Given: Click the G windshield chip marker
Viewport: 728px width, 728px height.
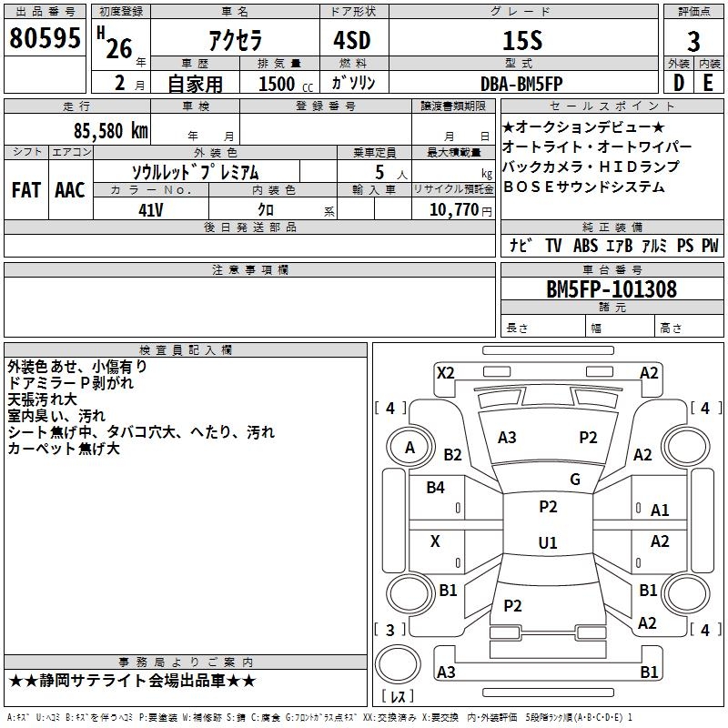Looking at the screenshot, I should click(x=575, y=480).
